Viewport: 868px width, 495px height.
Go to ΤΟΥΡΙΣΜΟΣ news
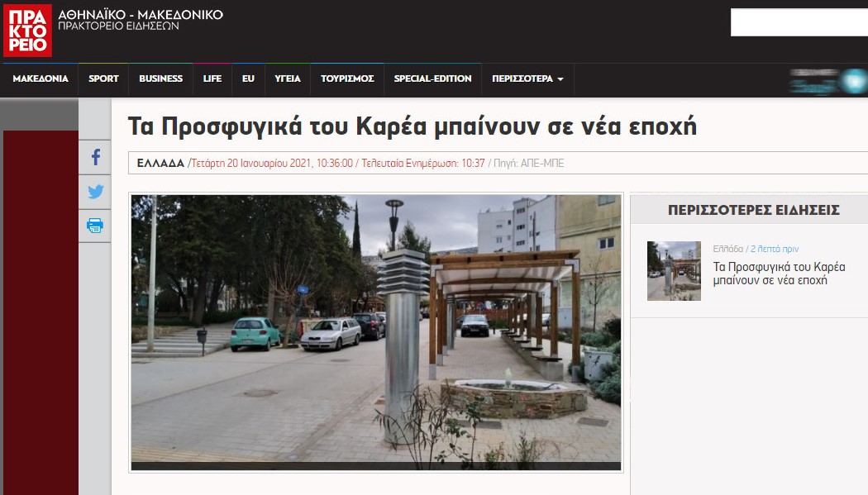(347, 79)
